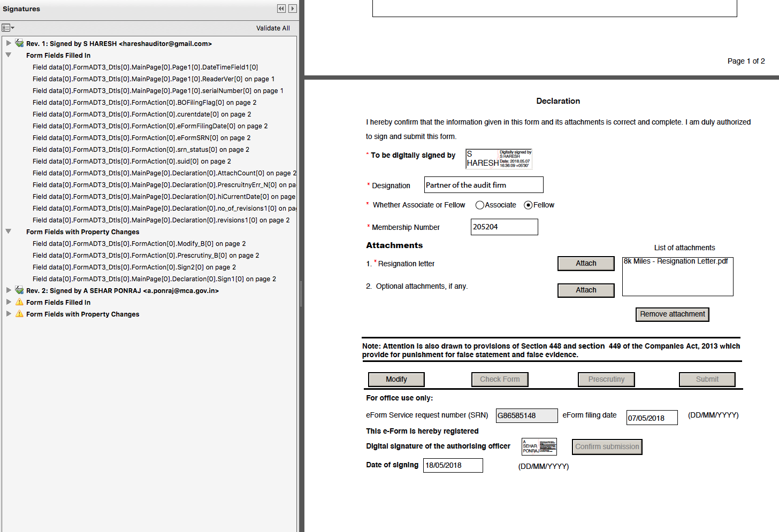The width and height of the screenshot is (779, 532).
Task: Select the Prescrutiny_B[0] on page 2 entry
Action: pyautogui.click(x=146, y=256)
